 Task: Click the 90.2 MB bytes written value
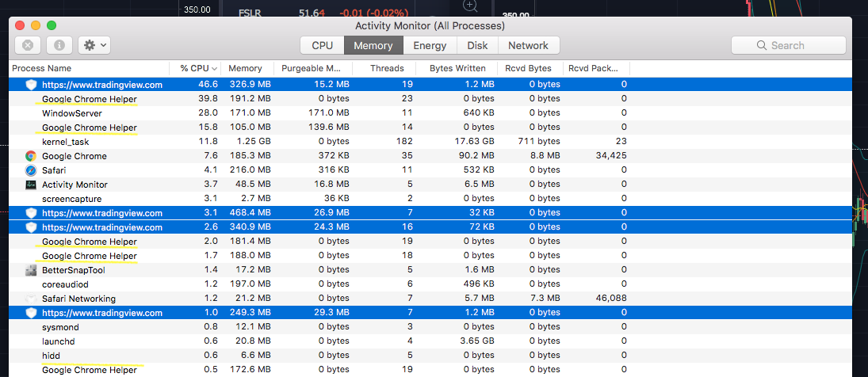[x=476, y=157]
